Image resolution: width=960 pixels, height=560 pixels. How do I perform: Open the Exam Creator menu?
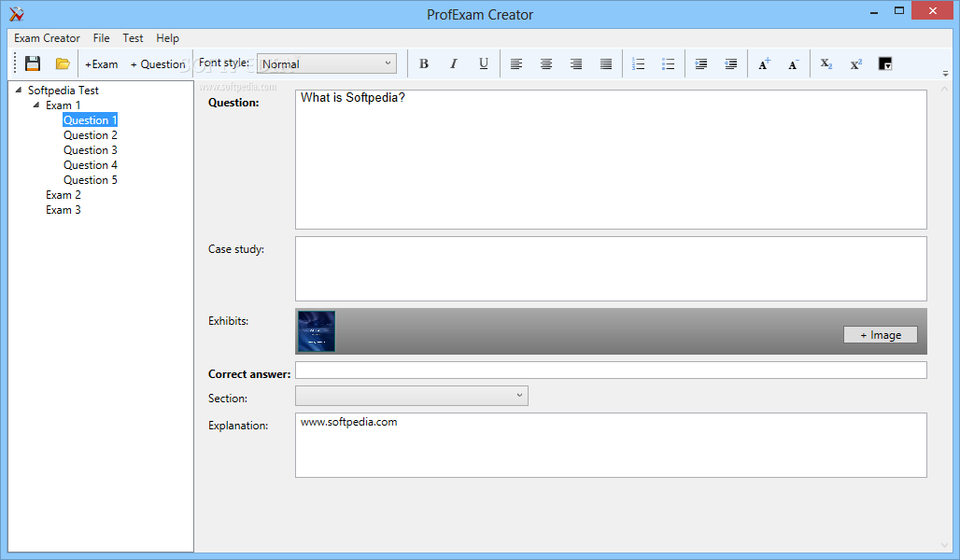47,38
